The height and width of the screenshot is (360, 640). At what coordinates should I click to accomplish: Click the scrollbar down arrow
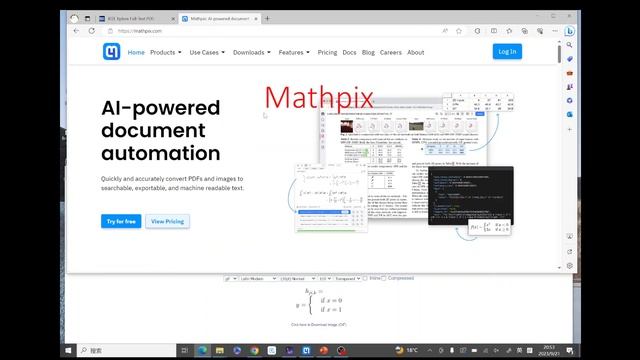[559, 267]
